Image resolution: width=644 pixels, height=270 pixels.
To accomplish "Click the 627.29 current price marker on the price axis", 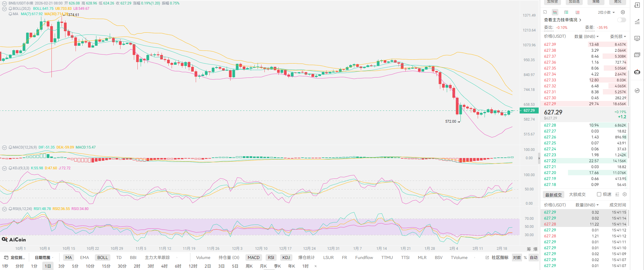I will point(529,110).
